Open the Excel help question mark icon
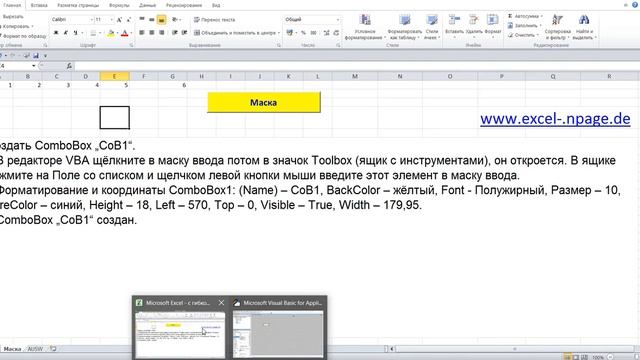The height and width of the screenshot is (360, 640). coord(635,4)
